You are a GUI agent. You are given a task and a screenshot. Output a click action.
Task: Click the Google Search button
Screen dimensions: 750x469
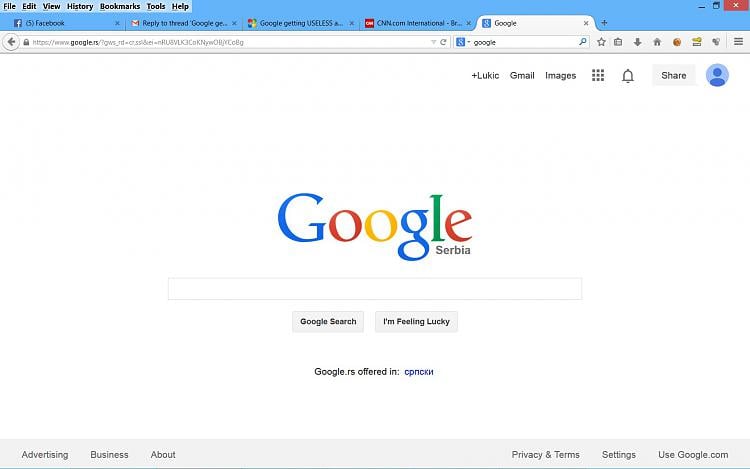pos(328,322)
